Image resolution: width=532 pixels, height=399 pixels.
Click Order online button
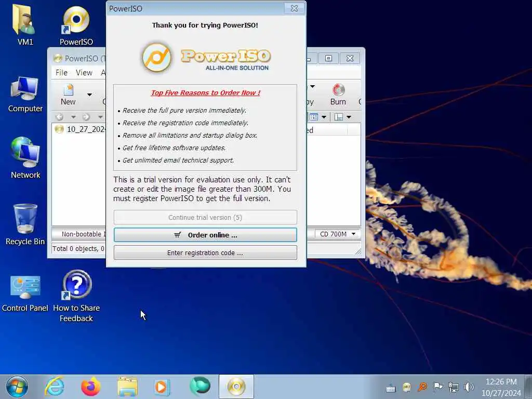click(205, 235)
